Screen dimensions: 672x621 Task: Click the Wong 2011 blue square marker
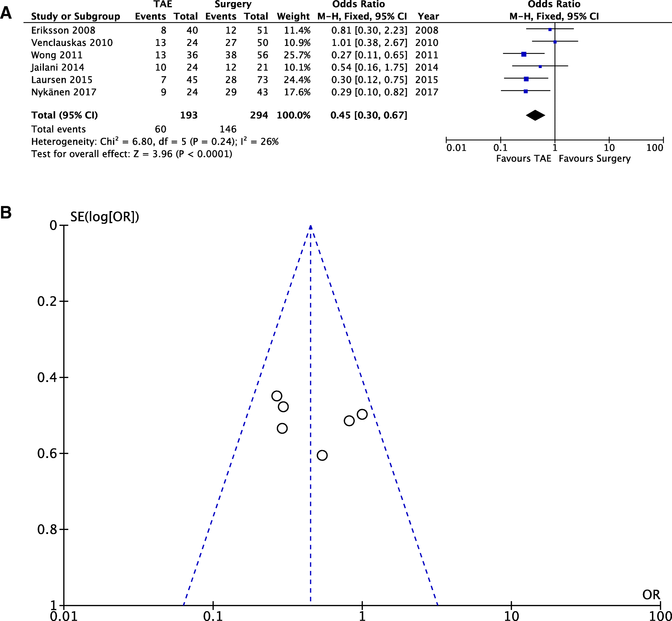(524, 54)
